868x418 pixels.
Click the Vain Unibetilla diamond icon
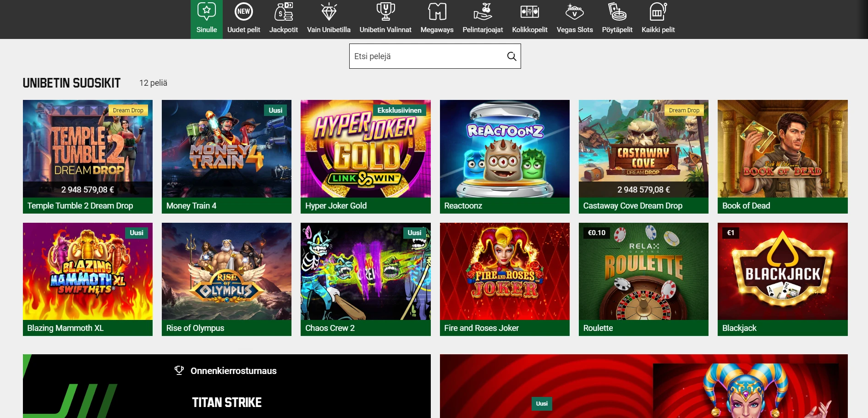[329, 11]
